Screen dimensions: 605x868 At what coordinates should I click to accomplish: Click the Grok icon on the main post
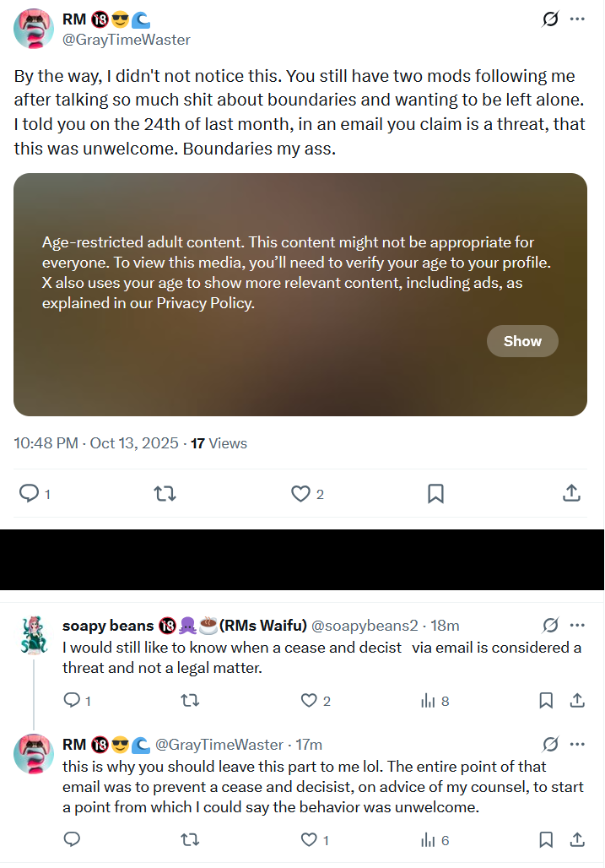click(x=550, y=19)
